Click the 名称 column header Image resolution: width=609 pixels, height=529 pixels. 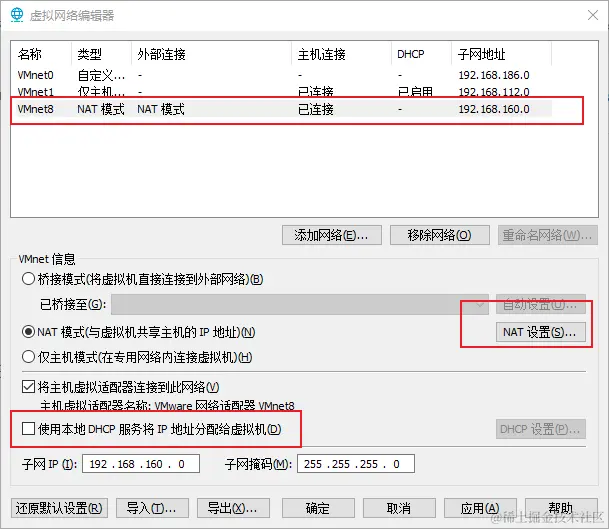tap(42, 54)
